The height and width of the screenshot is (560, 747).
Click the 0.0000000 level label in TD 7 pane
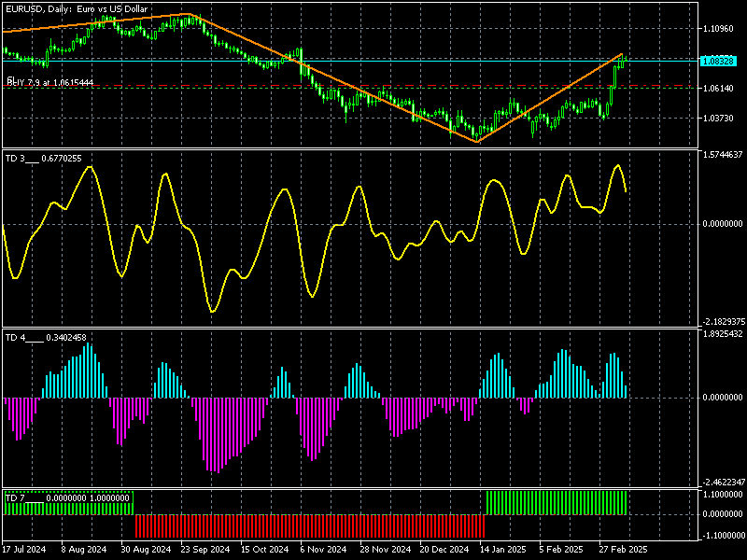[x=723, y=514]
